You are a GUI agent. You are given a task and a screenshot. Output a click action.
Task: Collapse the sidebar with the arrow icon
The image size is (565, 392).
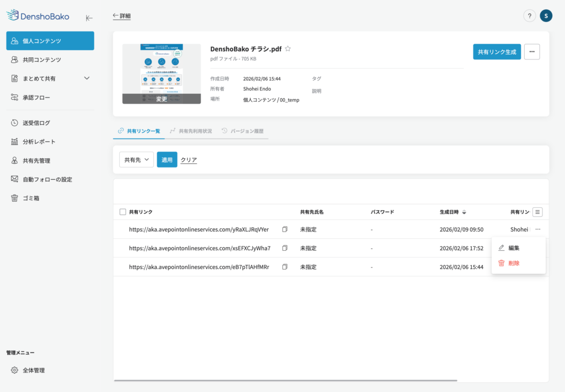click(89, 18)
